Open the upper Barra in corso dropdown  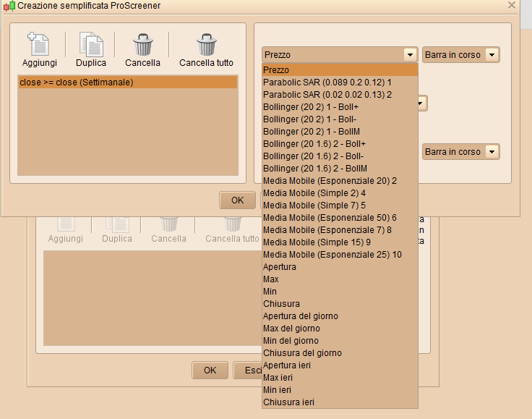[492, 55]
